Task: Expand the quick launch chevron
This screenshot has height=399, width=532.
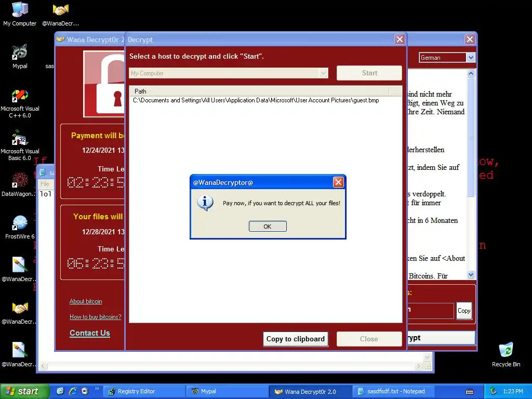Action: [x=97, y=389]
